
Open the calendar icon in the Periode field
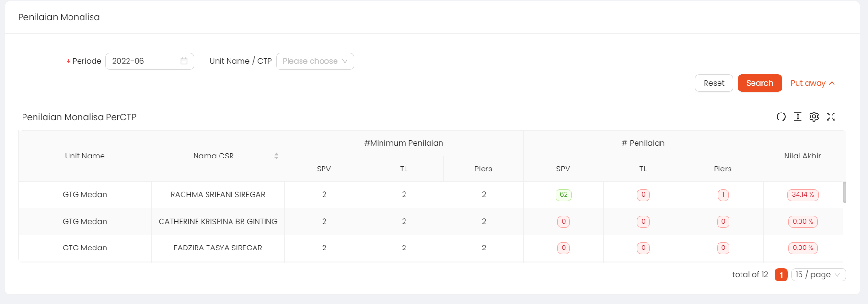click(x=184, y=61)
